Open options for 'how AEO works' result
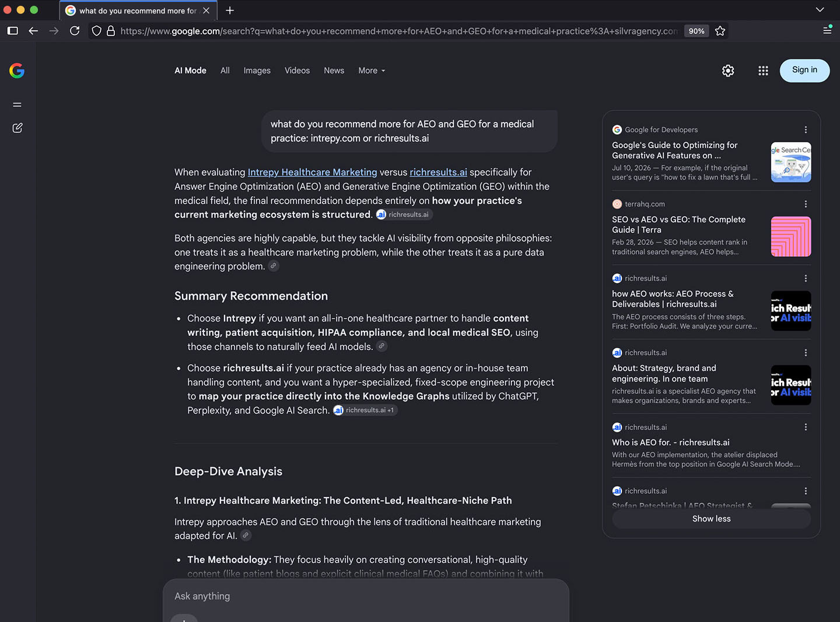Image resolution: width=840 pixels, height=622 pixels. tap(806, 278)
